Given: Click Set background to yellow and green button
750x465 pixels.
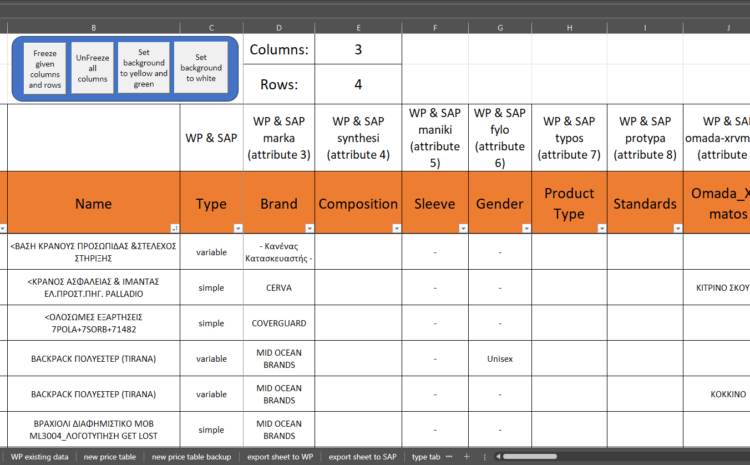Looking at the screenshot, I should 143,67.
